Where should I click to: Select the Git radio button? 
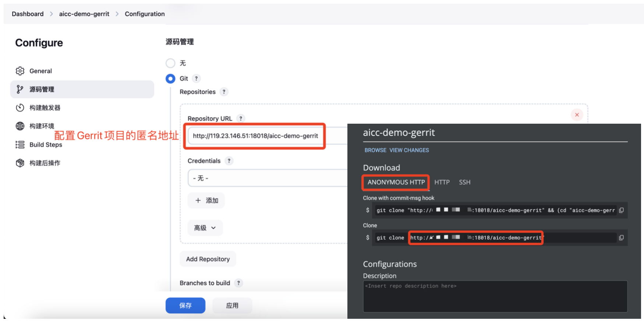coord(170,79)
